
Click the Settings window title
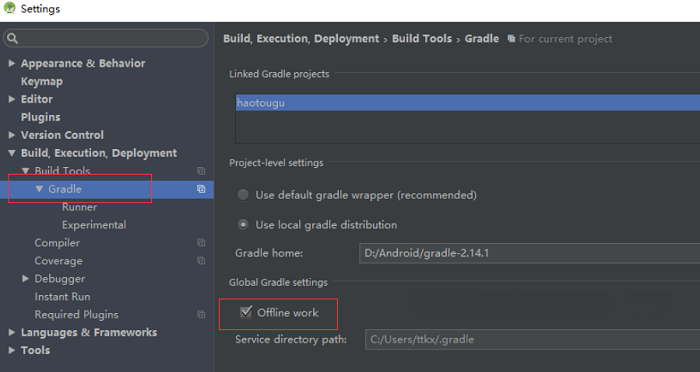coord(40,8)
